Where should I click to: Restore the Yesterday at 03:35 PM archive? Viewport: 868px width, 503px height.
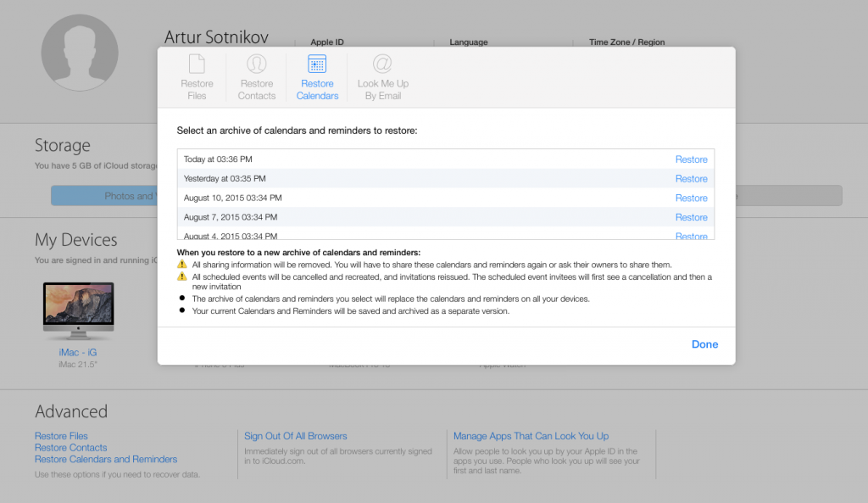point(691,179)
